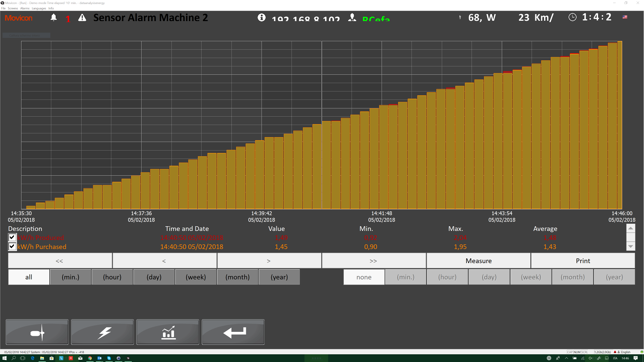Click the '<<' jump to first page button
This screenshot has width=644, height=362.
60,261
